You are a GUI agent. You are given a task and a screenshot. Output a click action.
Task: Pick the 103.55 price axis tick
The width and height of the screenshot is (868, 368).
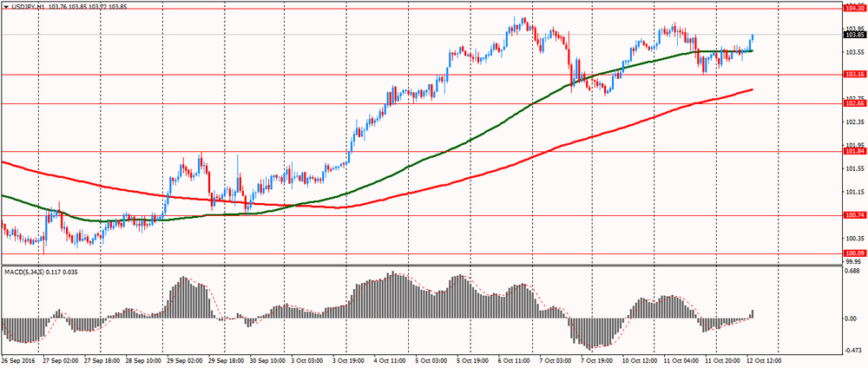[856, 52]
